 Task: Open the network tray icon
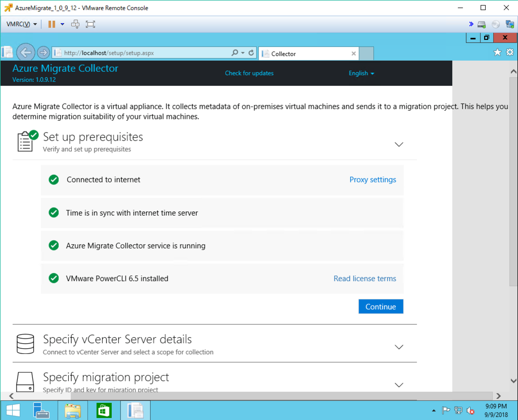point(458,410)
